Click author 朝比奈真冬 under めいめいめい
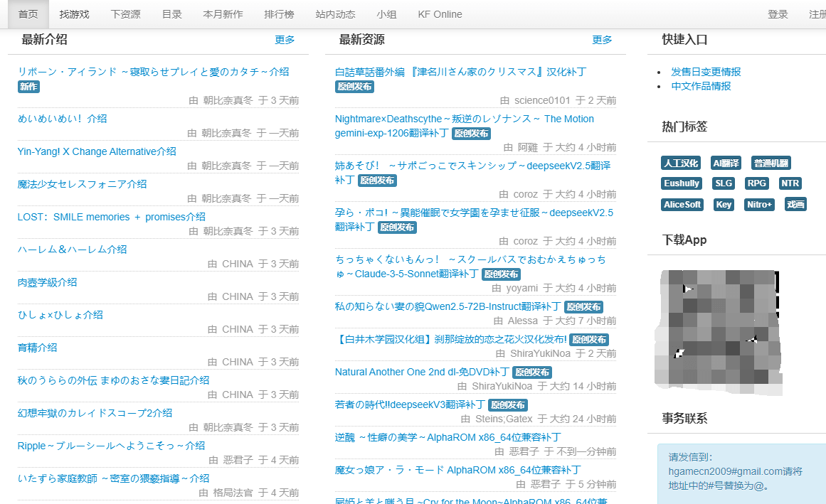The height and width of the screenshot is (504, 826). tap(228, 133)
